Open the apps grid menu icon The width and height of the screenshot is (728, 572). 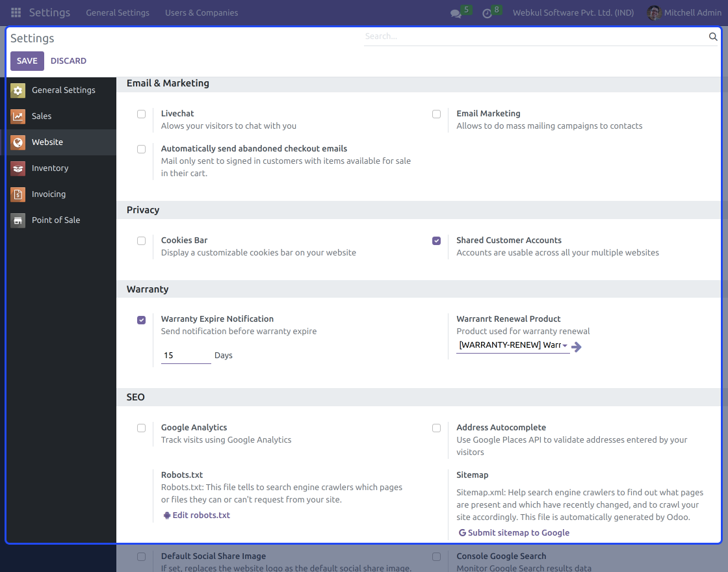click(16, 12)
